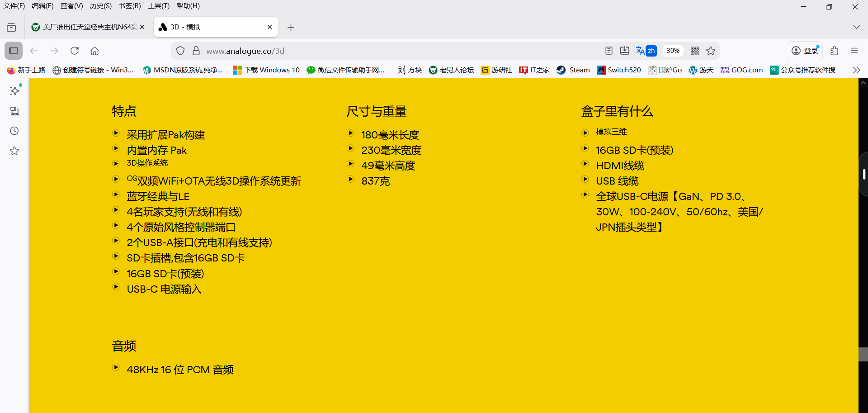Click the 登录 sign-in button

pyautogui.click(x=805, y=51)
